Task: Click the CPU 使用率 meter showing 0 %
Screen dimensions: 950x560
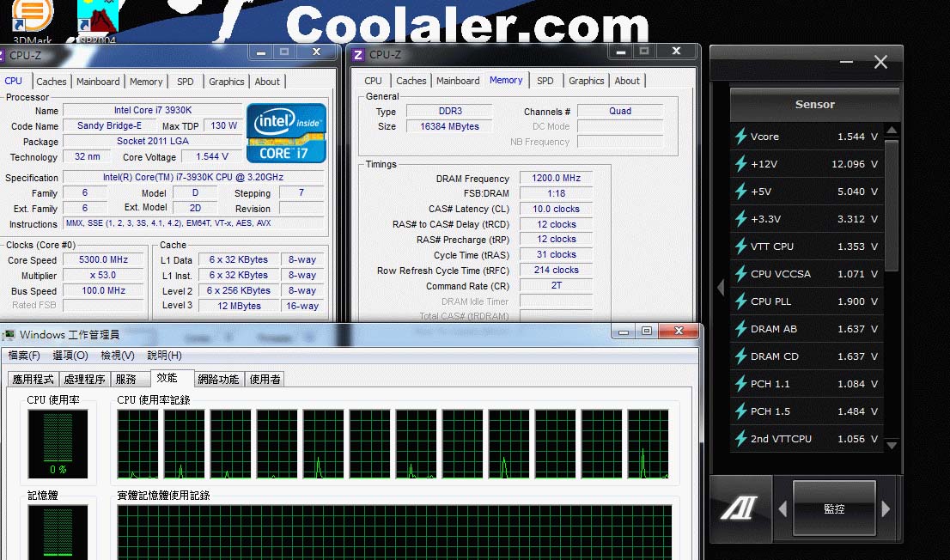Action: pos(58,444)
